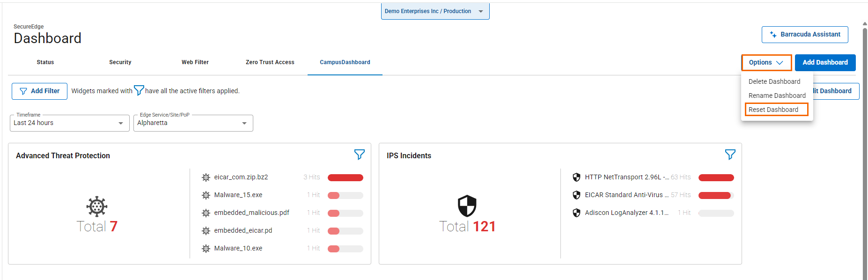The height and width of the screenshot is (280, 868).
Task: Collapse the Options dropdown menu
Action: tap(766, 63)
